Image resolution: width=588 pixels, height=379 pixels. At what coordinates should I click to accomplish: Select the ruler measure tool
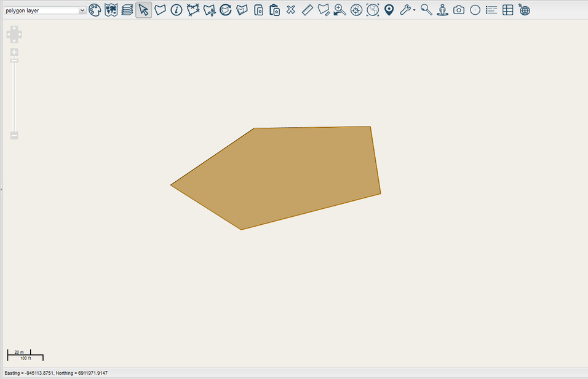[x=308, y=10]
